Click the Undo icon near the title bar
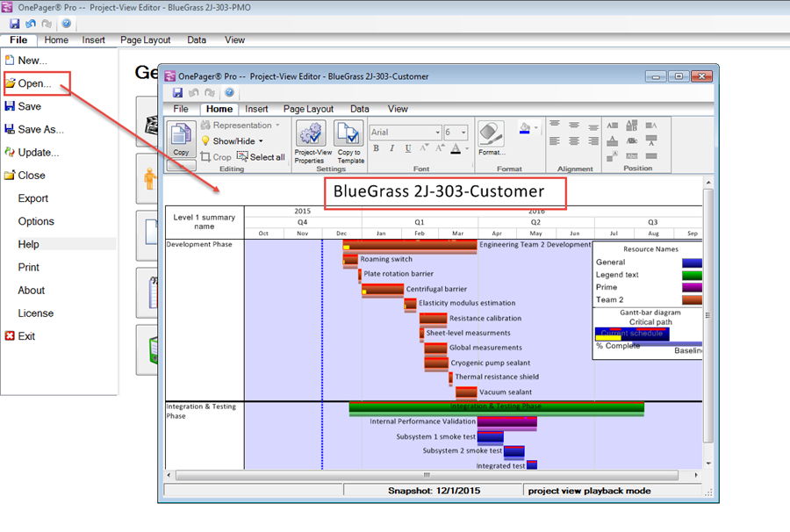The height and width of the screenshot is (532, 790). coord(193,92)
